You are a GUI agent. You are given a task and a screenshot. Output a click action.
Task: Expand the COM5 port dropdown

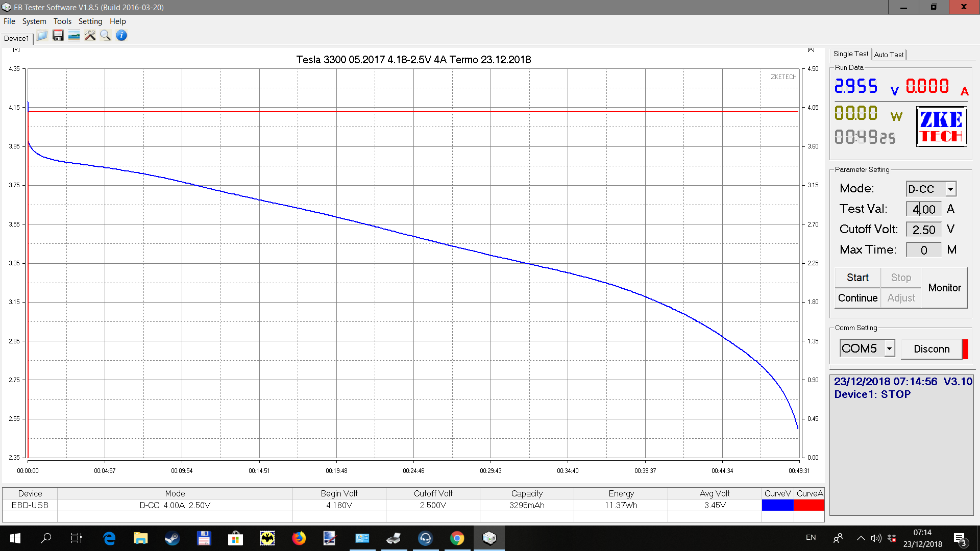(889, 348)
